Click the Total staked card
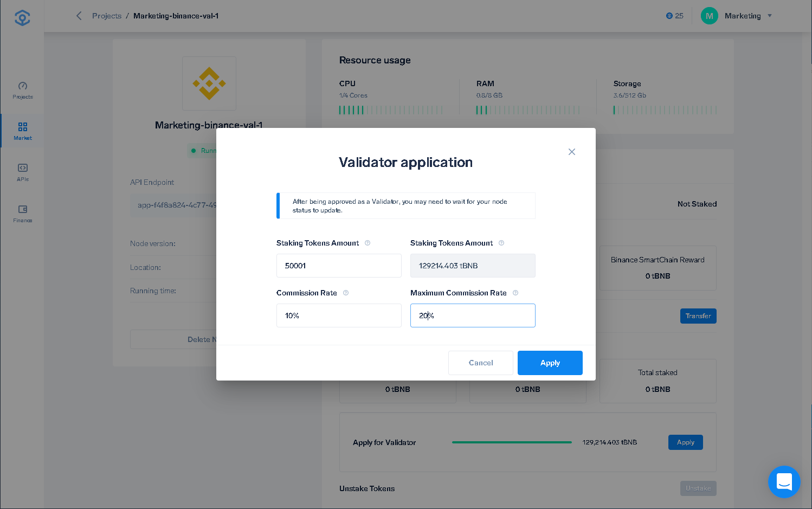This screenshot has height=509, width=812. pos(658,381)
